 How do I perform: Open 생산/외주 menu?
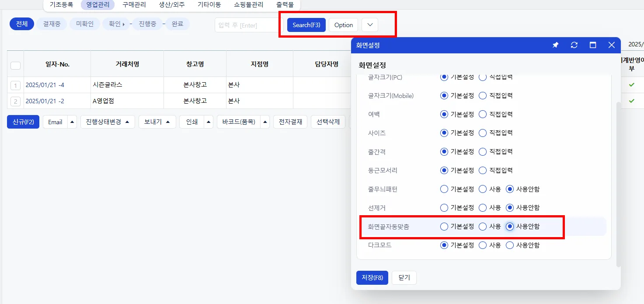pyautogui.click(x=171, y=5)
